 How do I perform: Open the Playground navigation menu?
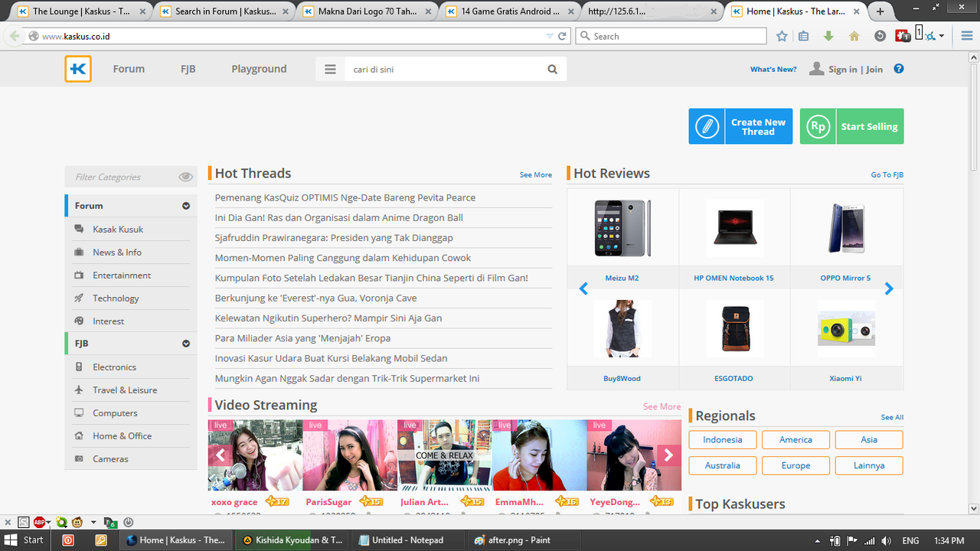click(x=259, y=69)
